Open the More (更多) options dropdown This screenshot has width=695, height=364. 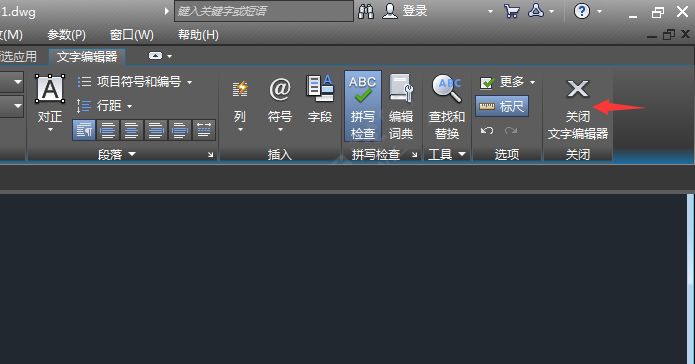click(508, 82)
